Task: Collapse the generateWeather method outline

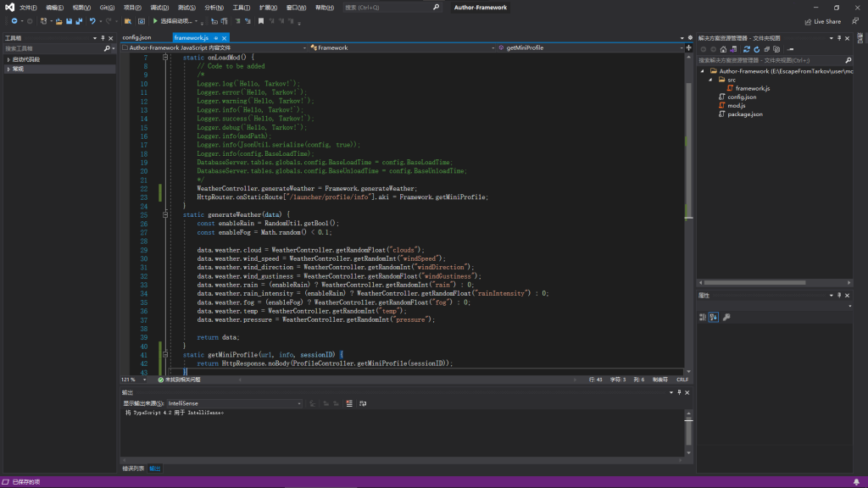Action: [165, 214]
